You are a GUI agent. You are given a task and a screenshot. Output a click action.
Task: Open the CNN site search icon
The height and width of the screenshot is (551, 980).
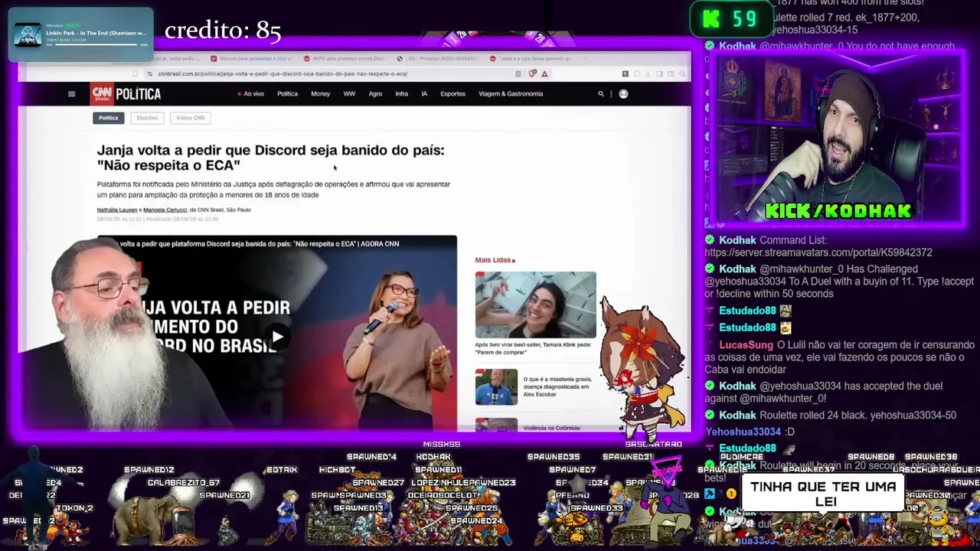[x=601, y=94]
